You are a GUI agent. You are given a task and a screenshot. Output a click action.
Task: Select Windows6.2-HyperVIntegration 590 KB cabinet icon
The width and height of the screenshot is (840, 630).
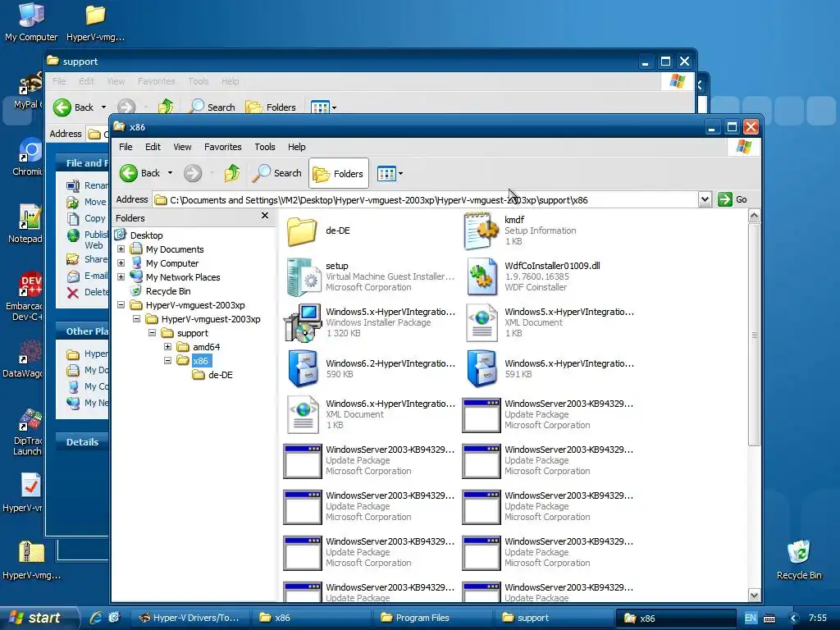303,368
